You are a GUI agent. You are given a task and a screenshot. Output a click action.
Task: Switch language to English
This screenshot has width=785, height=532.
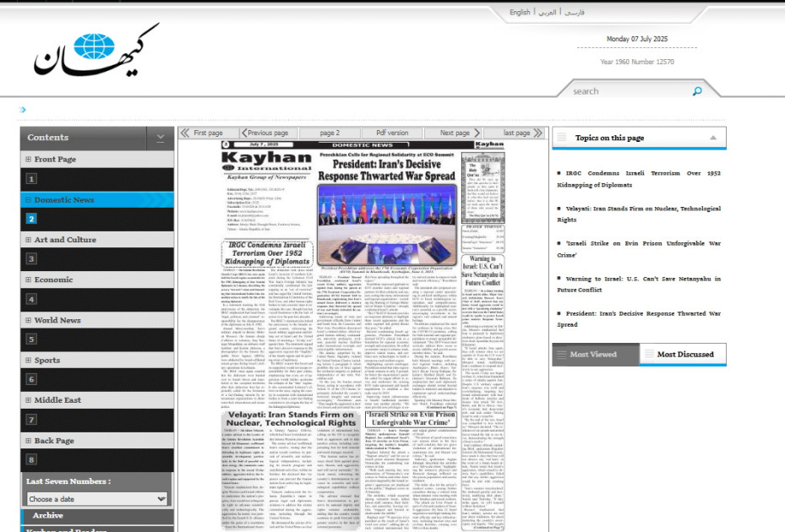click(x=520, y=12)
